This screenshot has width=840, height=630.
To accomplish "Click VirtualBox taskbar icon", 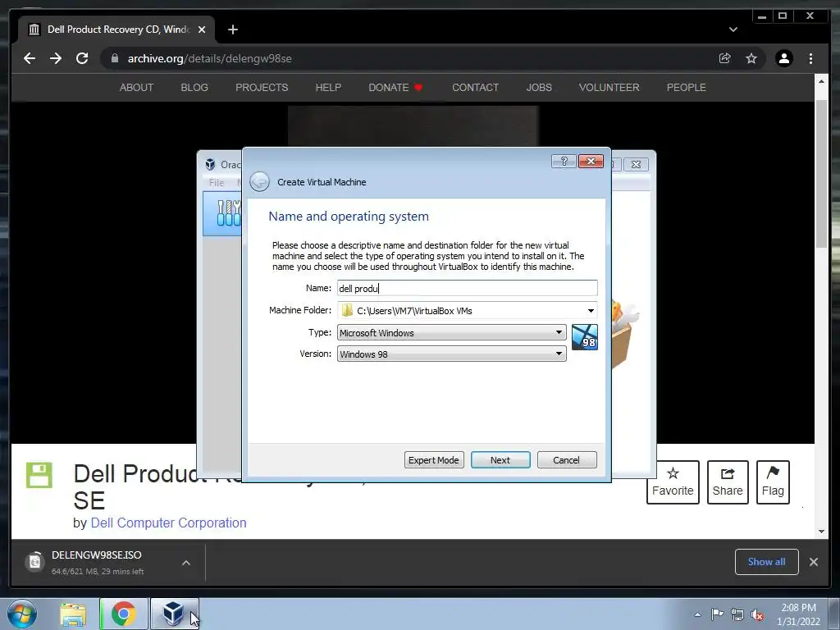I will [174, 614].
